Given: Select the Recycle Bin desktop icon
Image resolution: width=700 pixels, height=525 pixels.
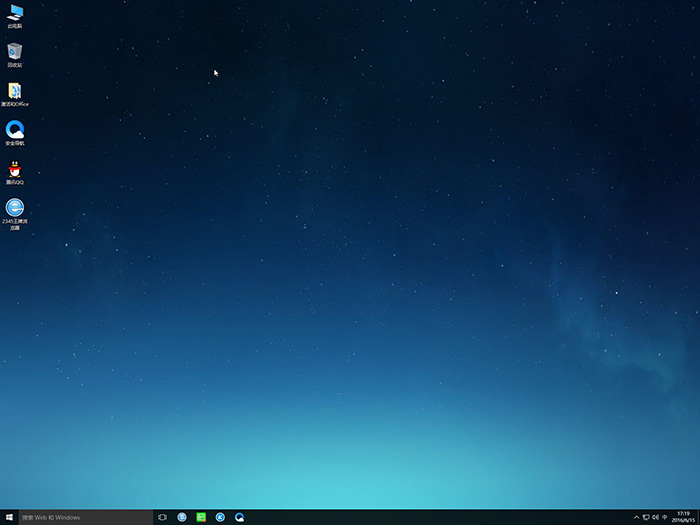Looking at the screenshot, I should (15, 52).
